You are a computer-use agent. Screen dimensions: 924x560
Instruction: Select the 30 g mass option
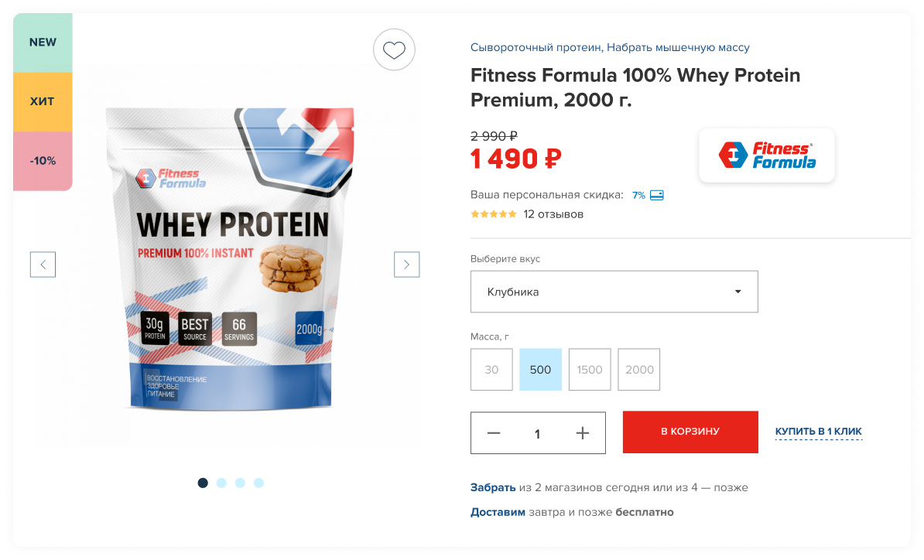click(491, 370)
